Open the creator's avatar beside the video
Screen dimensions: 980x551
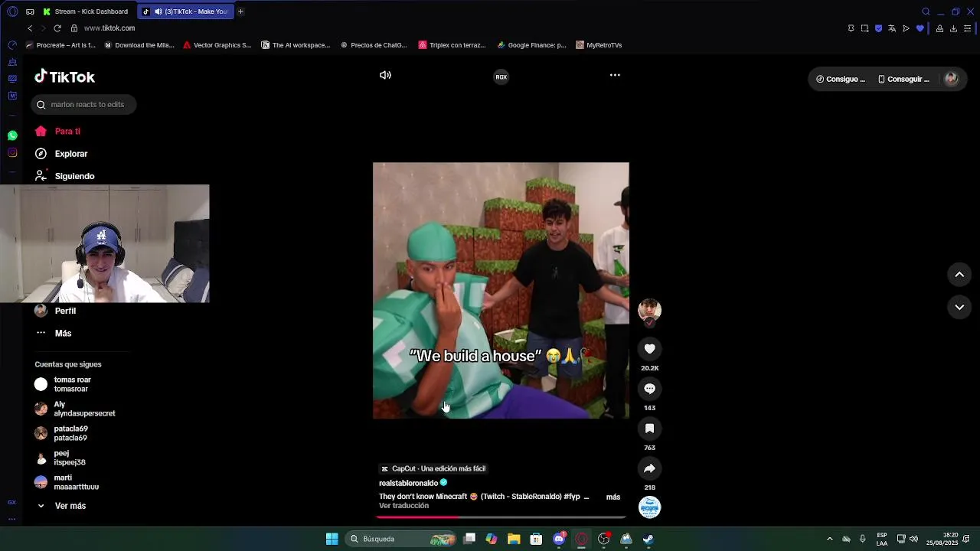(x=649, y=310)
